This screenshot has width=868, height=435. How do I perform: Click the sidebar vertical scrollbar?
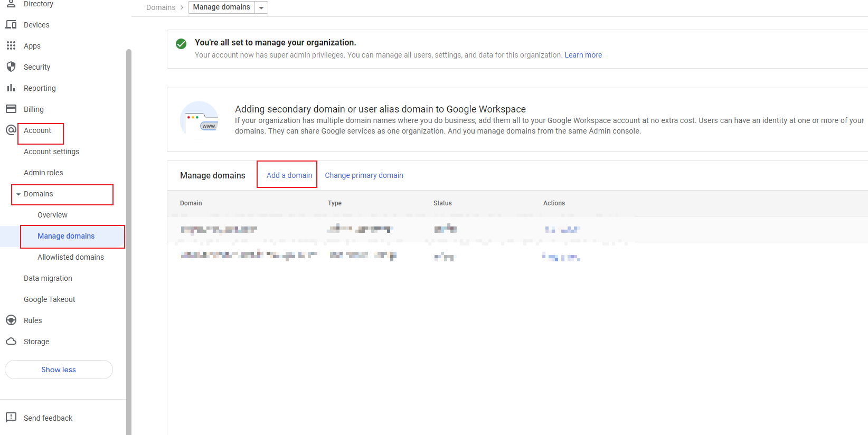[x=129, y=242]
